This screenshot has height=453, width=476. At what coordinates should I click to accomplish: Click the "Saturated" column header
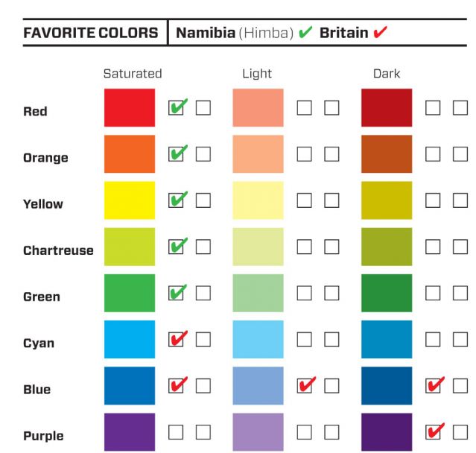click(133, 74)
